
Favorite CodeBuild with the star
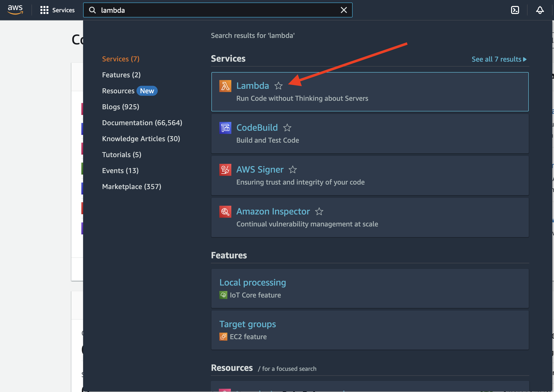287,128
